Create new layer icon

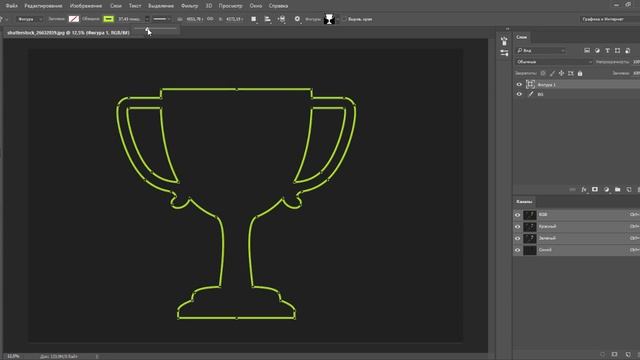click(x=629, y=189)
